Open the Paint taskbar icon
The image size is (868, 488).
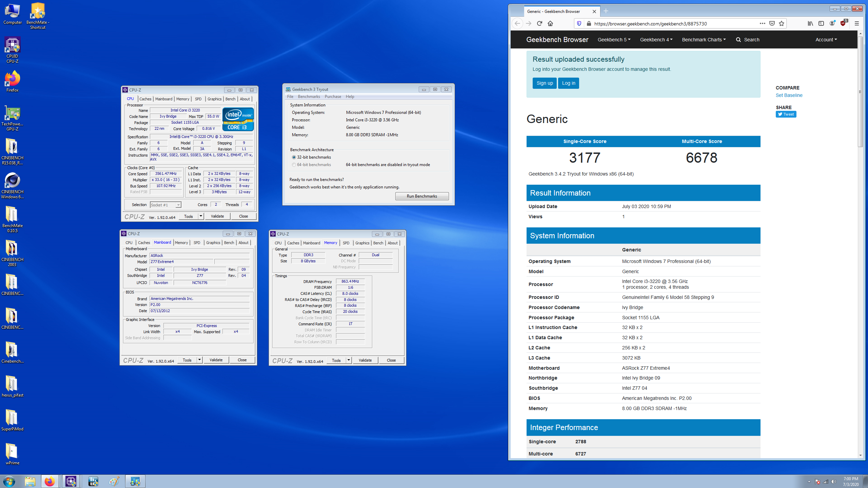114,481
